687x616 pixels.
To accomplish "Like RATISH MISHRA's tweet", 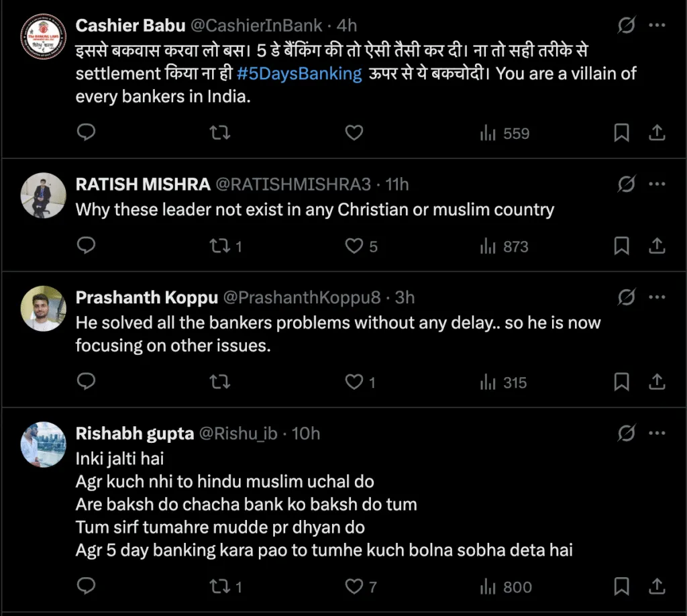I will pos(354,246).
